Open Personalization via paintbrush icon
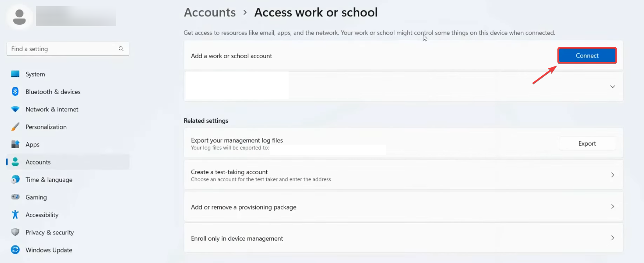The image size is (644, 263). [x=15, y=127]
